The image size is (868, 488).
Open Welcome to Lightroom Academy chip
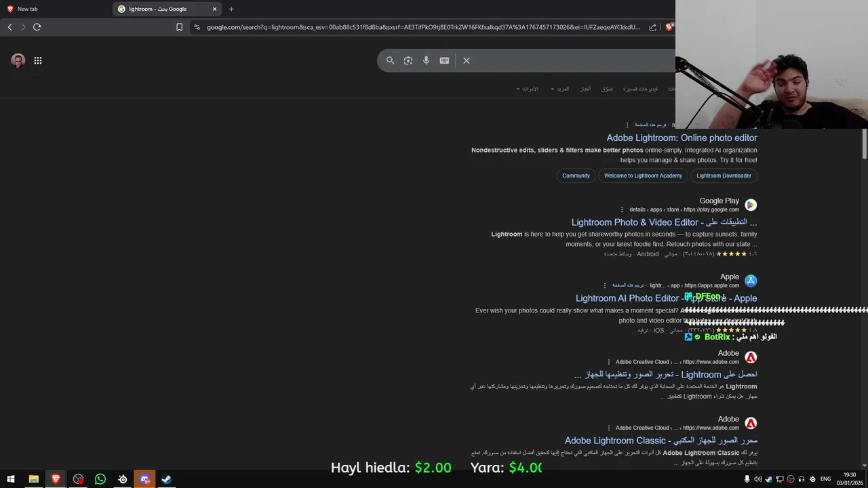coord(643,176)
